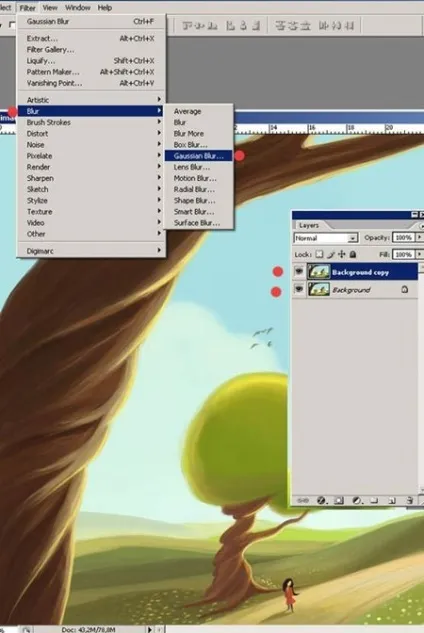Image resolution: width=424 pixels, height=633 pixels.
Task: Create a new layer group icon
Action: 374,501
